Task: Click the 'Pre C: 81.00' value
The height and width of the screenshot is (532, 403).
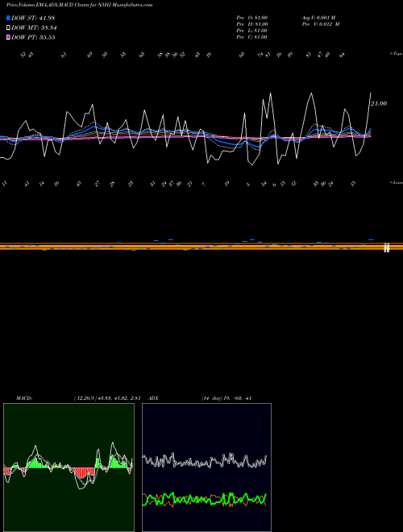Action: [x=252, y=37]
